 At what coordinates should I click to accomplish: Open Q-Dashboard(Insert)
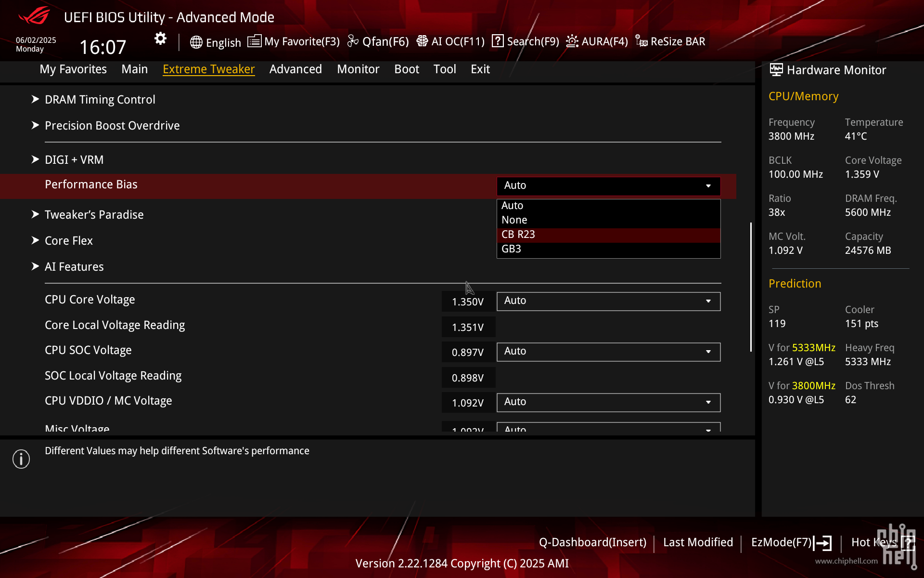[592, 542]
